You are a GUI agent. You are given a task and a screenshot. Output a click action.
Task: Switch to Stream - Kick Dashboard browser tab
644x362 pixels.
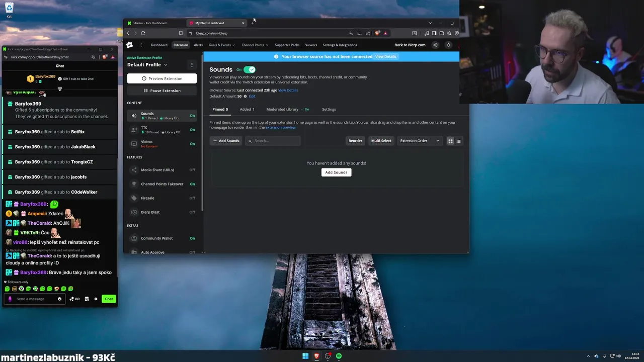(x=155, y=23)
